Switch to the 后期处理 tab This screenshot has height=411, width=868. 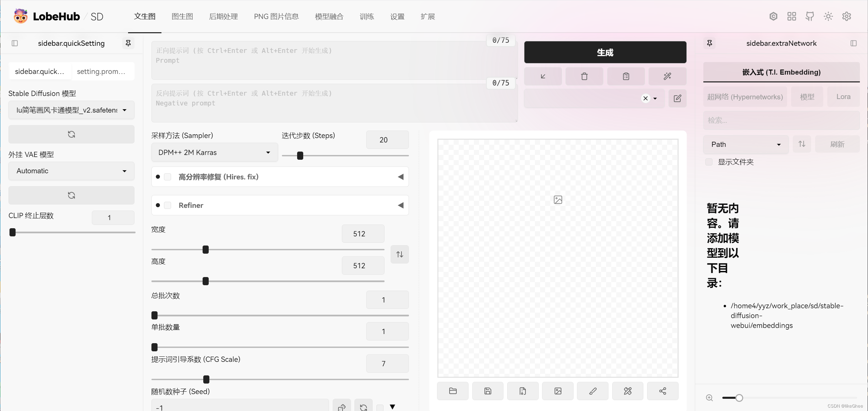pos(224,16)
